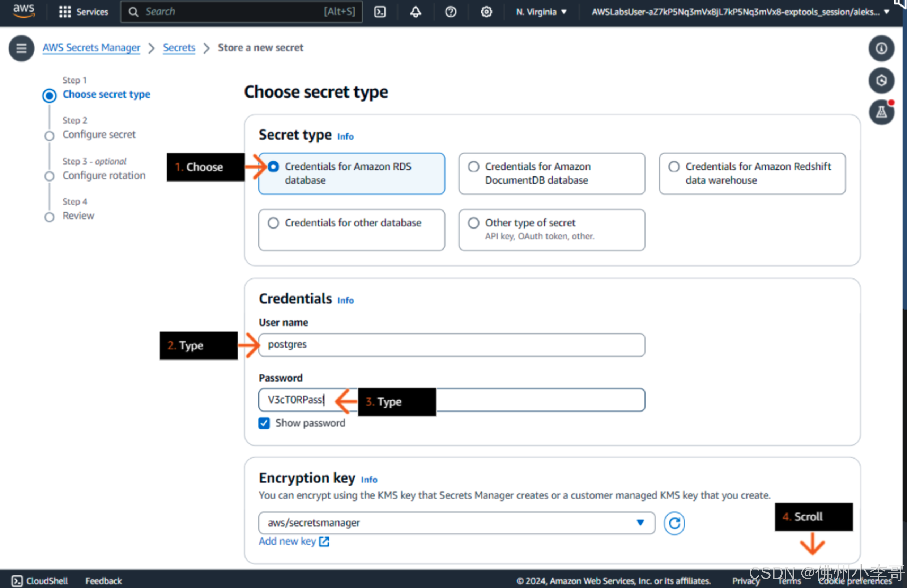Go to Step 3 Configure rotation
907x588 pixels.
(104, 175)
